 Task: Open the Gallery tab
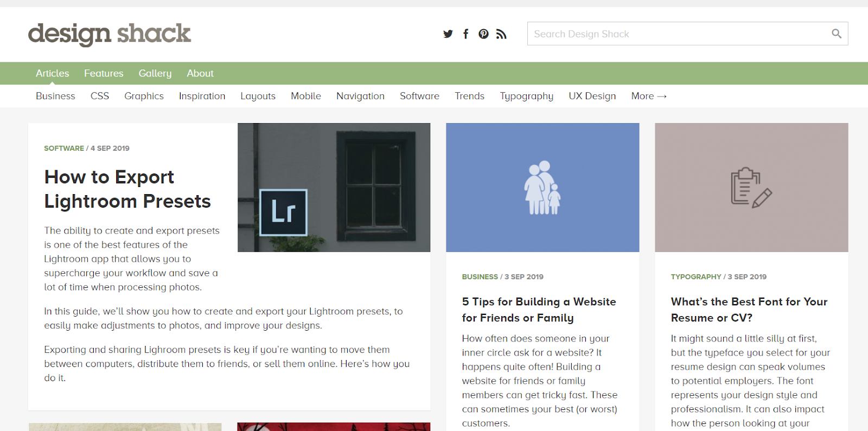(155, 73)
